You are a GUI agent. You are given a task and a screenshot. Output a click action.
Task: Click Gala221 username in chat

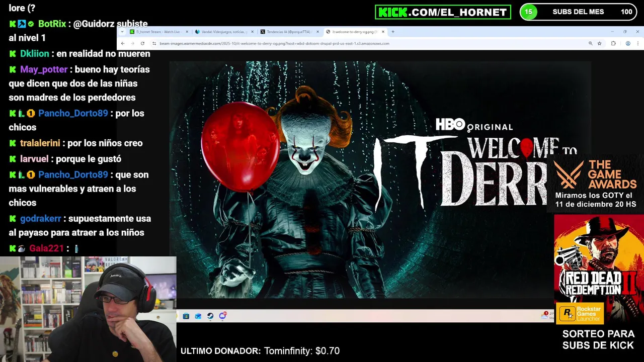coord(46,248)
